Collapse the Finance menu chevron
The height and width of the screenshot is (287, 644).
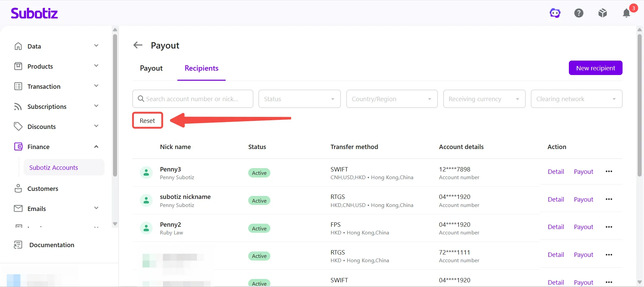pos(96,147)
